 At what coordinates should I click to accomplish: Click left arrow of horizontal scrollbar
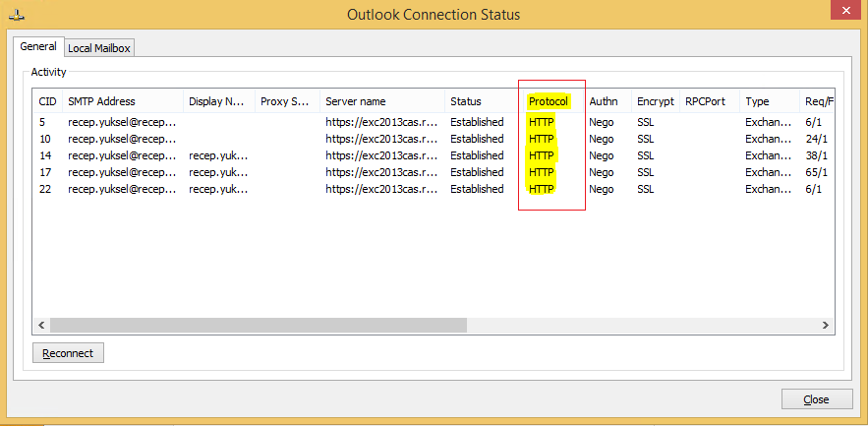point(40,326)
